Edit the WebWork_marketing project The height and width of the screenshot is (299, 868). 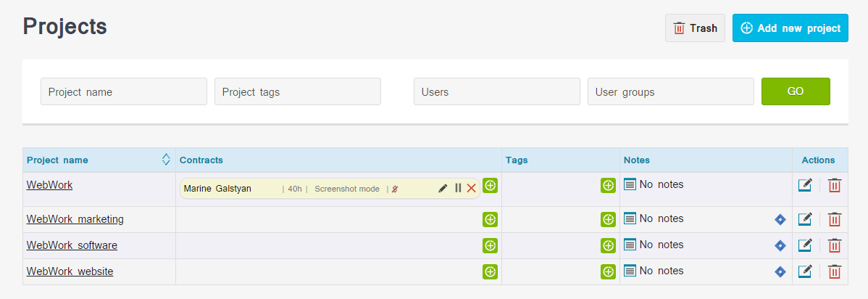click(805, 219)
